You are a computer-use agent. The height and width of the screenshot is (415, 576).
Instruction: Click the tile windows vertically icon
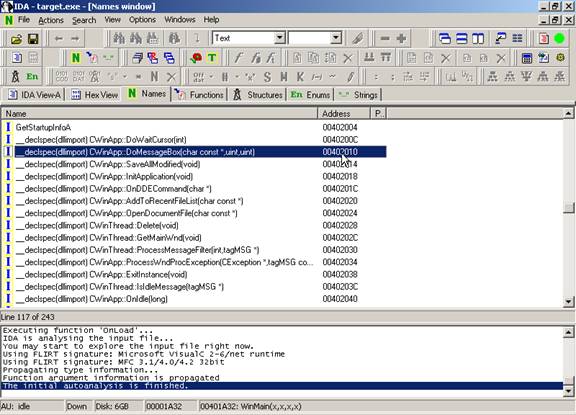pyautogui.click(x=478, y=39)
